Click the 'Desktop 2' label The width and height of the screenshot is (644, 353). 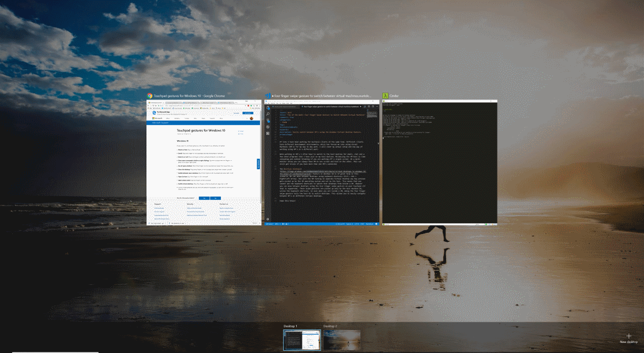pos(330,326)
